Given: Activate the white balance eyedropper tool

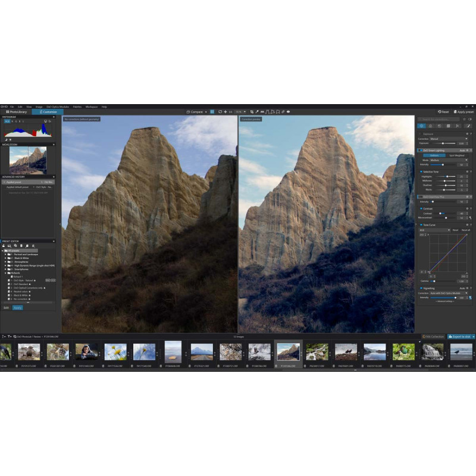Looking at the screenshot, I should pos(257,111).
